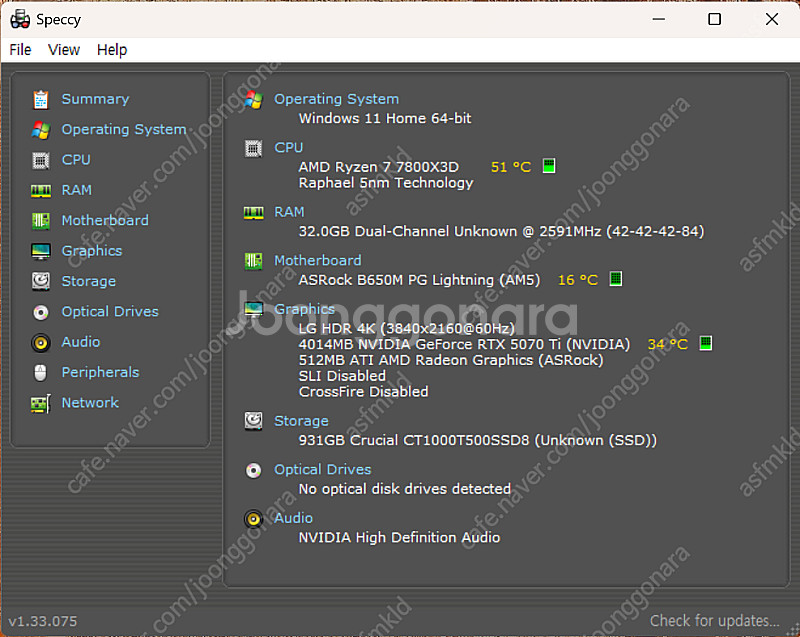Click the Audio speaker icon in sidebar
Image resolution: width=800 pixels, height=637 pixels.
click(x=41, y=343)
